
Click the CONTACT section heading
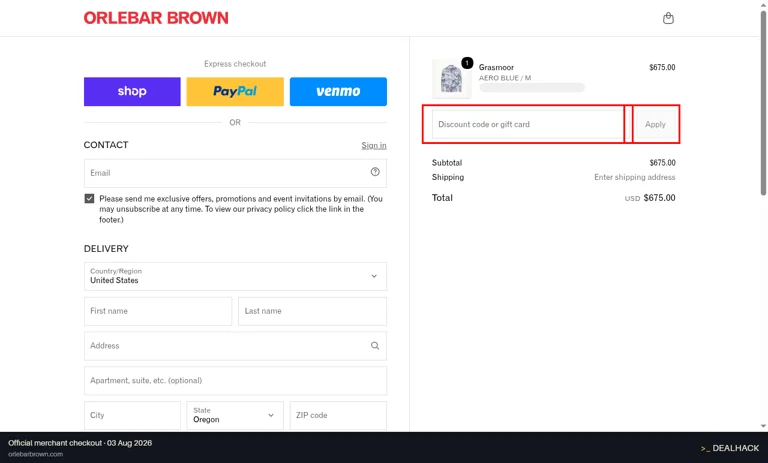pos(106,145)
